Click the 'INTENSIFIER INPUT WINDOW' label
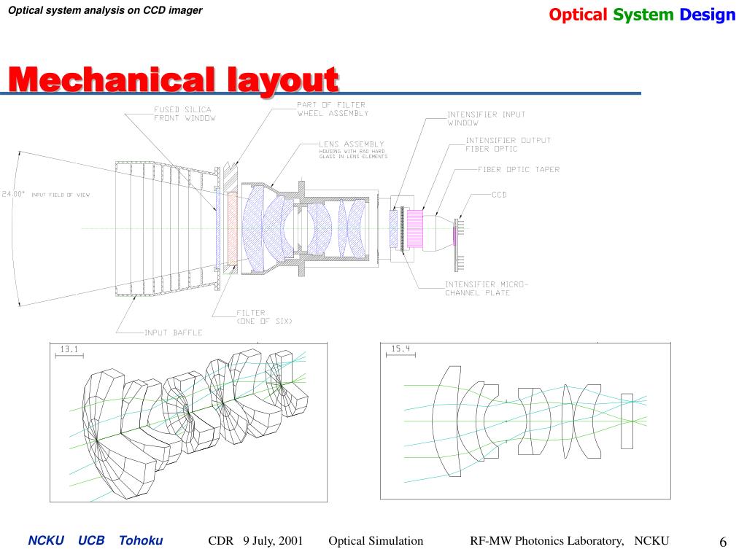 tap(486, 119)
